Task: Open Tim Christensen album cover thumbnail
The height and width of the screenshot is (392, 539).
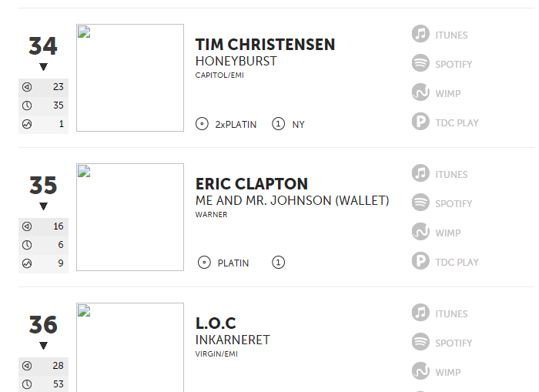Action: point(130,78)
